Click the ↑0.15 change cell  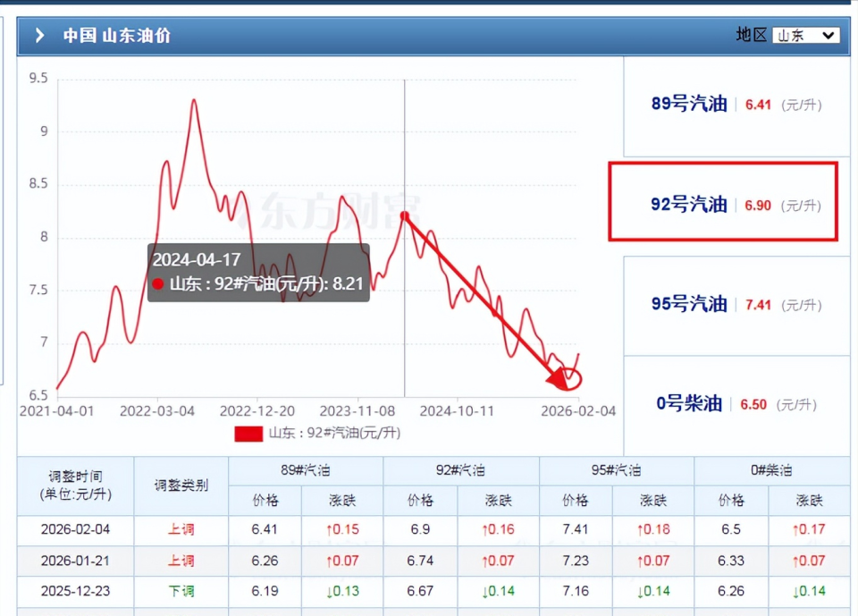342,530
